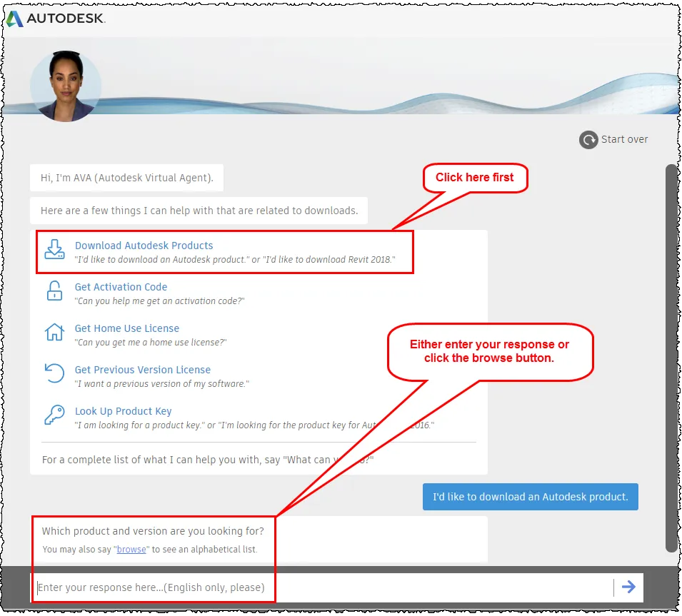Click the Start over label

[x=626, y=139]
